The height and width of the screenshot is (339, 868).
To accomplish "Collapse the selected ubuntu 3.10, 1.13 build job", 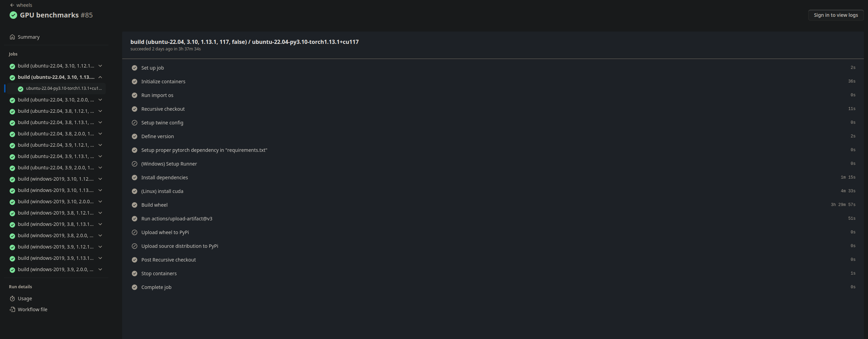I will (100, 77).
